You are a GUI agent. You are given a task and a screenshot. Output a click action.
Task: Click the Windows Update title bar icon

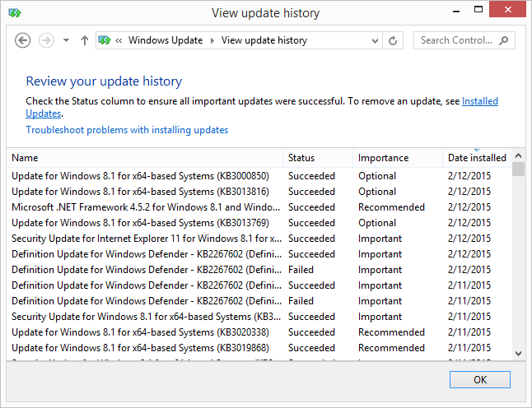[15, 13]
